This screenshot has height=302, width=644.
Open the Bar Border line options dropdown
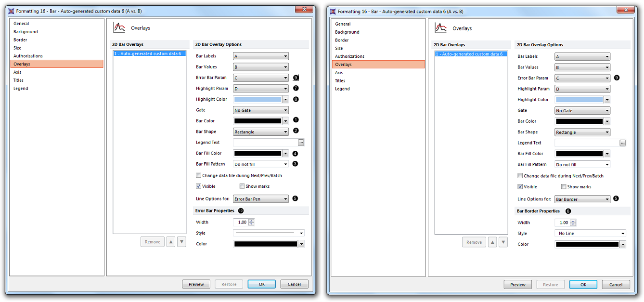(582, 199)
